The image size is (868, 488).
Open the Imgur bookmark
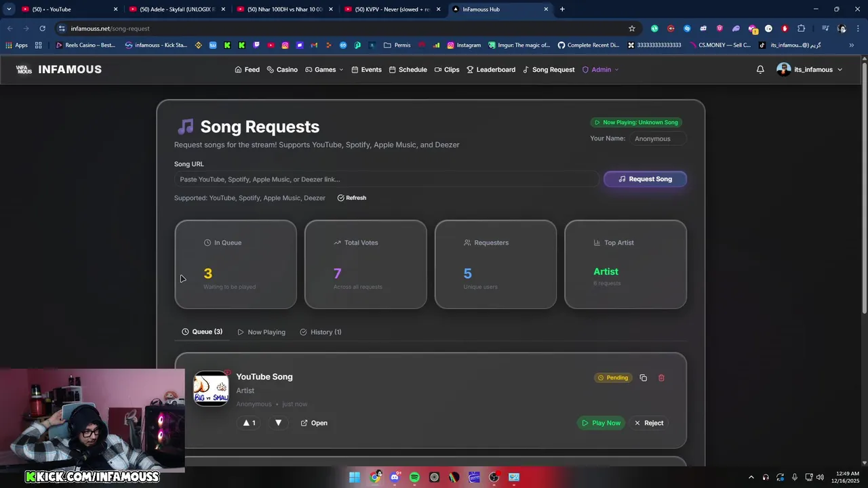[519, 45]
